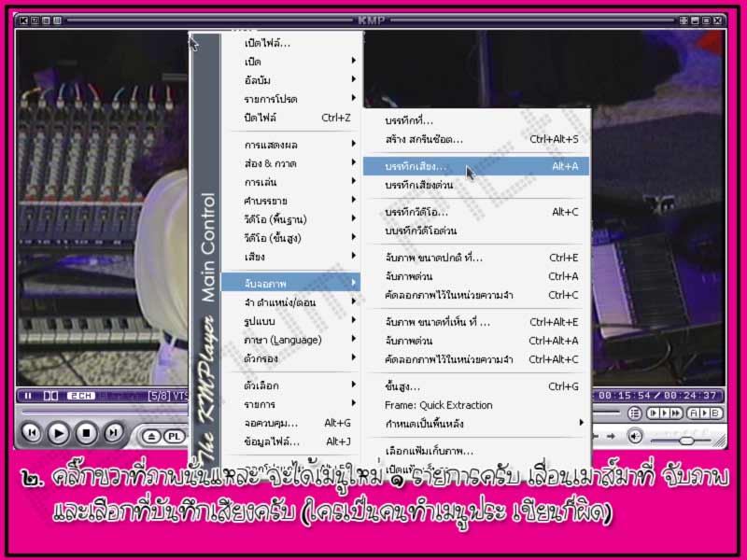Select ข้อมูลไฟล์... (Alt+J) menu item
Image resolution: width=747 pixels, height=560 pixels.
click(290, 441)
